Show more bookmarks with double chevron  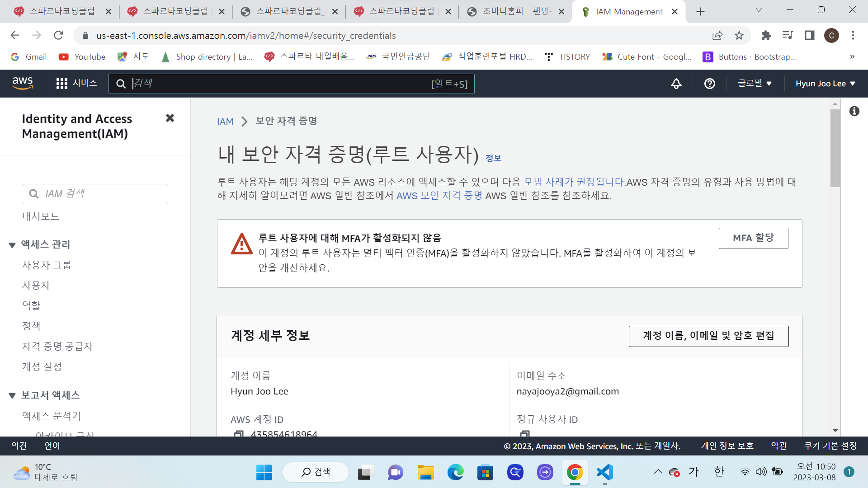tap(852, 56)
